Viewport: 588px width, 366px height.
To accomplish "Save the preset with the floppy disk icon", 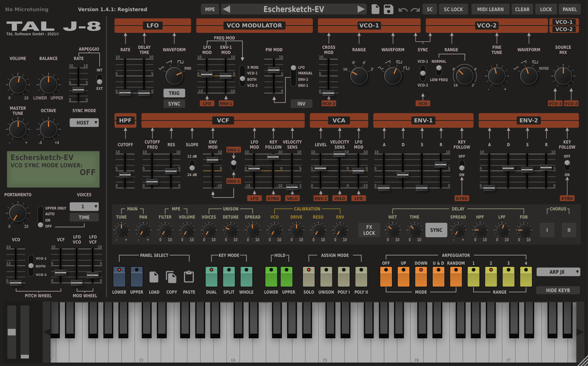I will coord(388,9).
